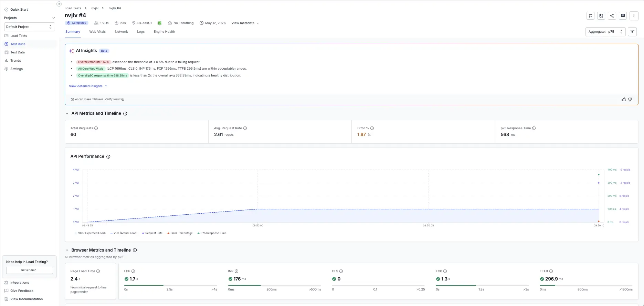The height and width of the screenshot is (306, 644).
Task: Click info icon next to CLS
Action: pyautogui.click(x=341, y=271)
